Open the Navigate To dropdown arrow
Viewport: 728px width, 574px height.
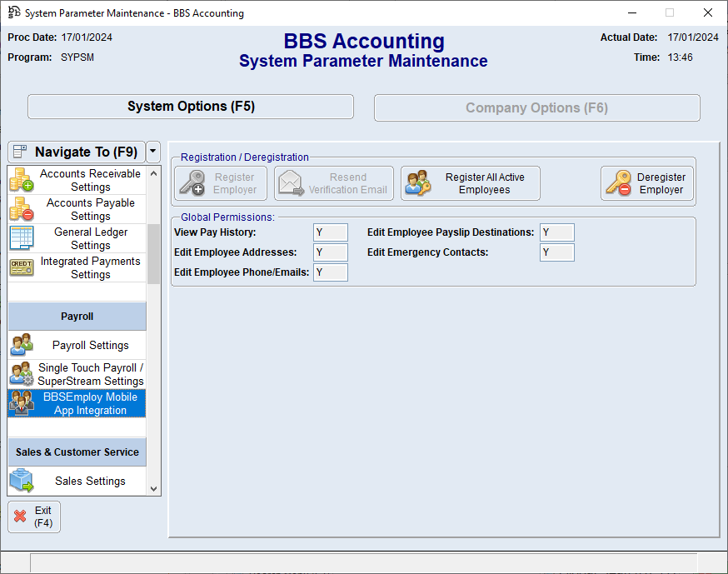click(153, 152)
